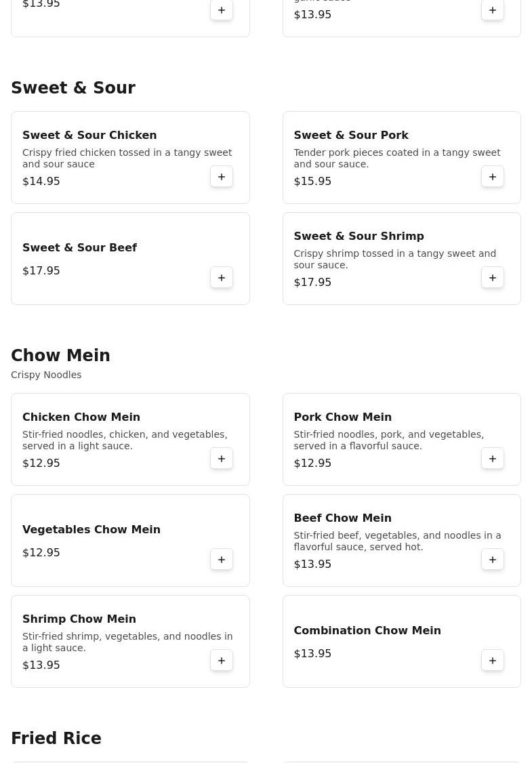Open Sweet & Sour Chicken item title
532x763 pixels.
(89, 136)
